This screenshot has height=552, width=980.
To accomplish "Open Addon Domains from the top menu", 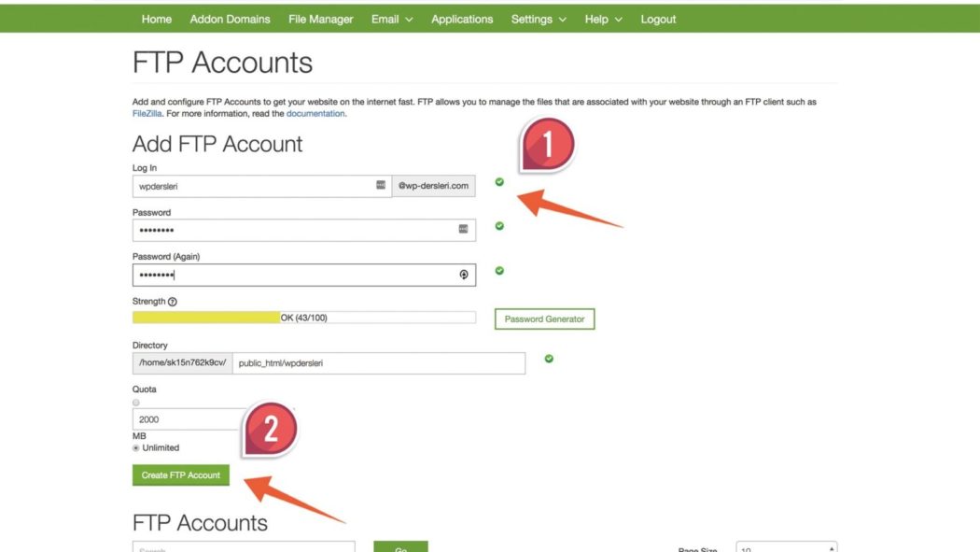I will coord(230,19).
